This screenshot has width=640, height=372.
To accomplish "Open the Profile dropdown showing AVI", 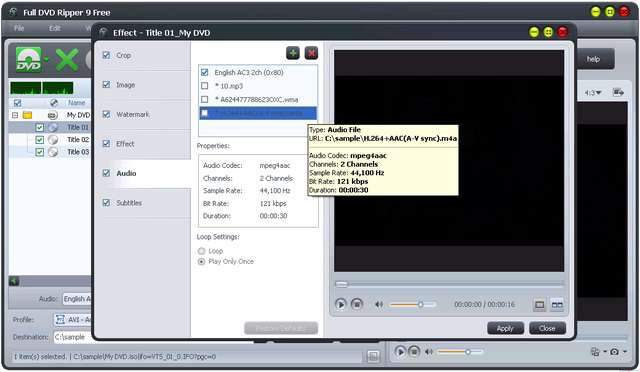I will coord(73,319).
